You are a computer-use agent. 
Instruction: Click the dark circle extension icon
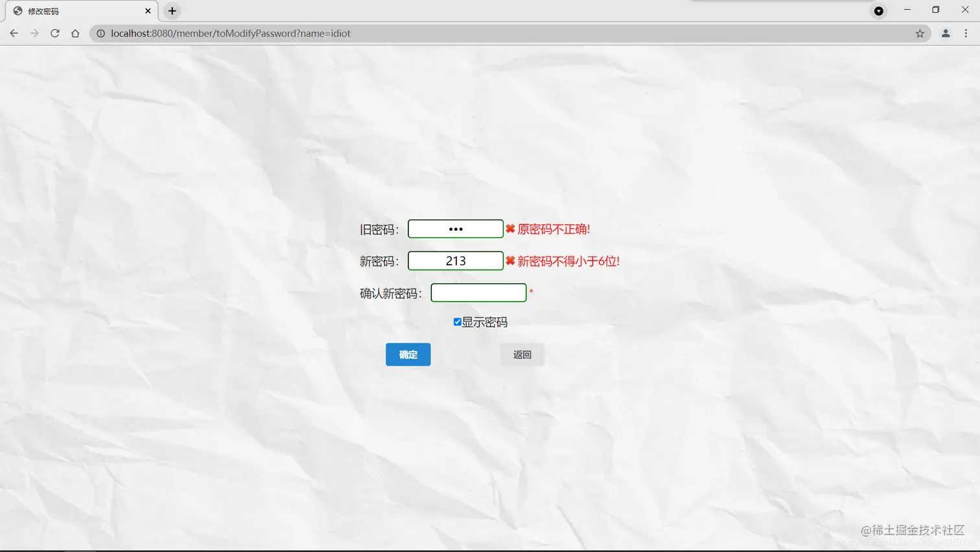point(879,10)
